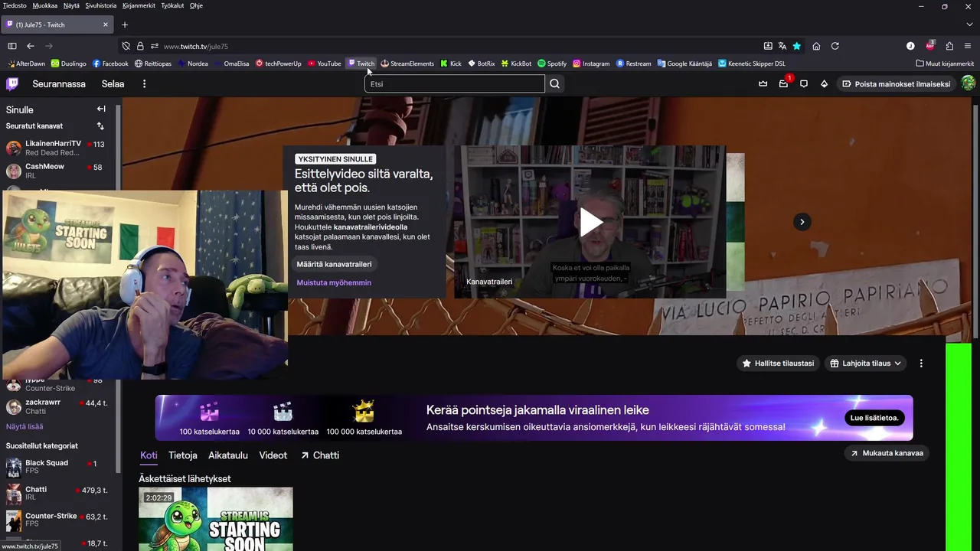The image size is (980, 551).
Task: Open the Kirjanmerkit menu
Action: pyautogui.click(x=139, y=5)
